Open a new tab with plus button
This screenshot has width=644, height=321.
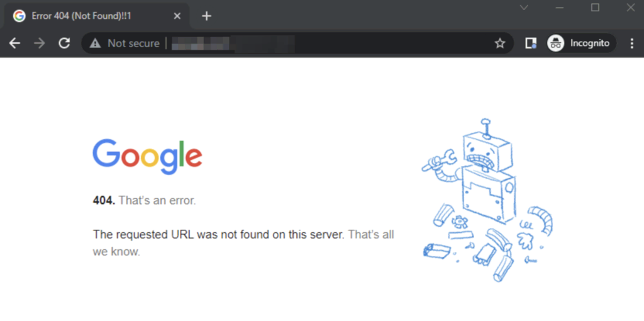point(206,16)
